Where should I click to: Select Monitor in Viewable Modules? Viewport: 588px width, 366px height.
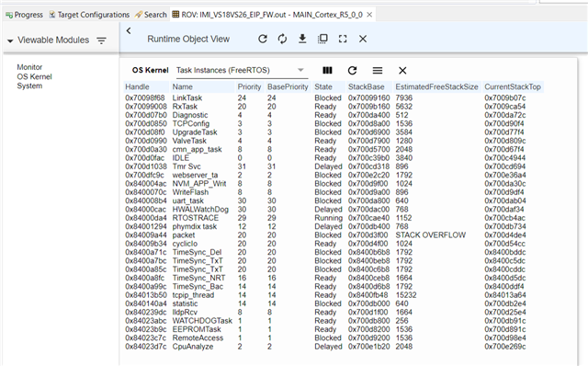29,67
